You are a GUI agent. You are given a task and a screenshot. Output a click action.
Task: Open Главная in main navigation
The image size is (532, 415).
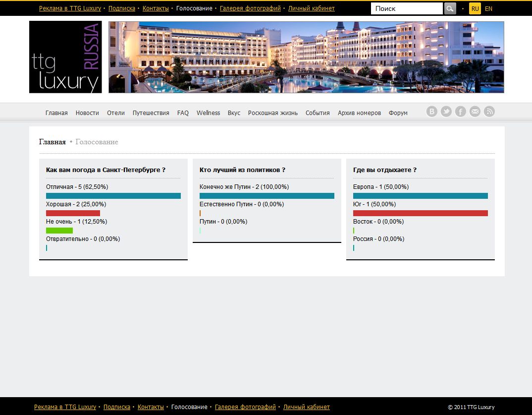click(56, 113)
